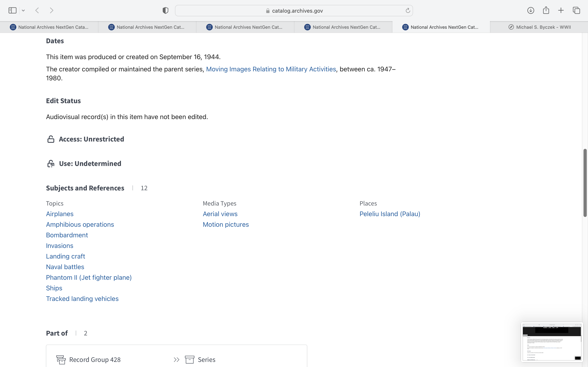Click the share icon
Viewport: 588px width, 367px height.
[546, 10]
